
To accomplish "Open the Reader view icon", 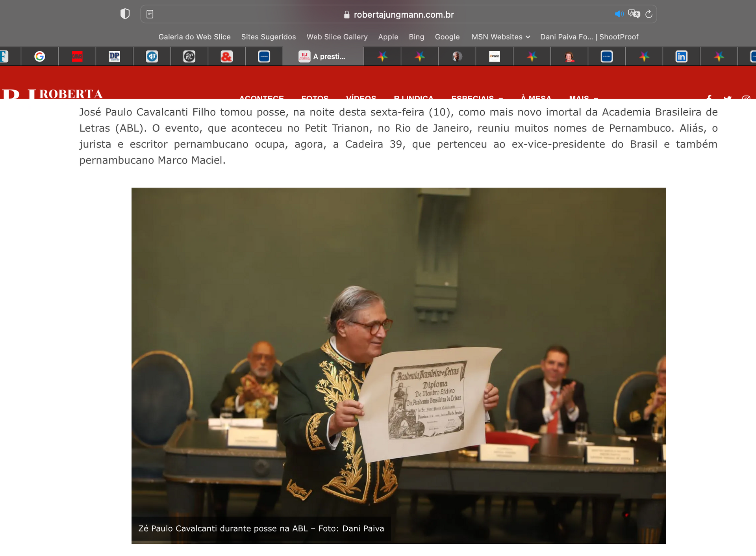I will point(150,14).
